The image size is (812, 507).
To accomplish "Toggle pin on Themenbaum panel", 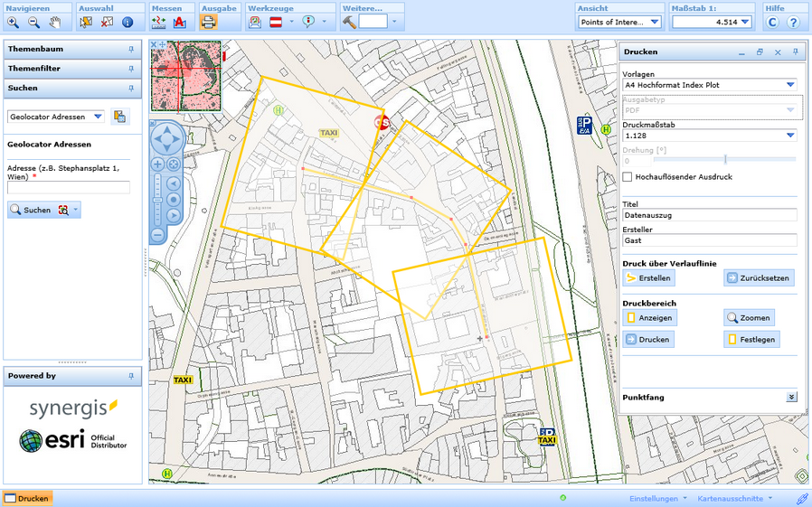I will [x=131, y=49].
